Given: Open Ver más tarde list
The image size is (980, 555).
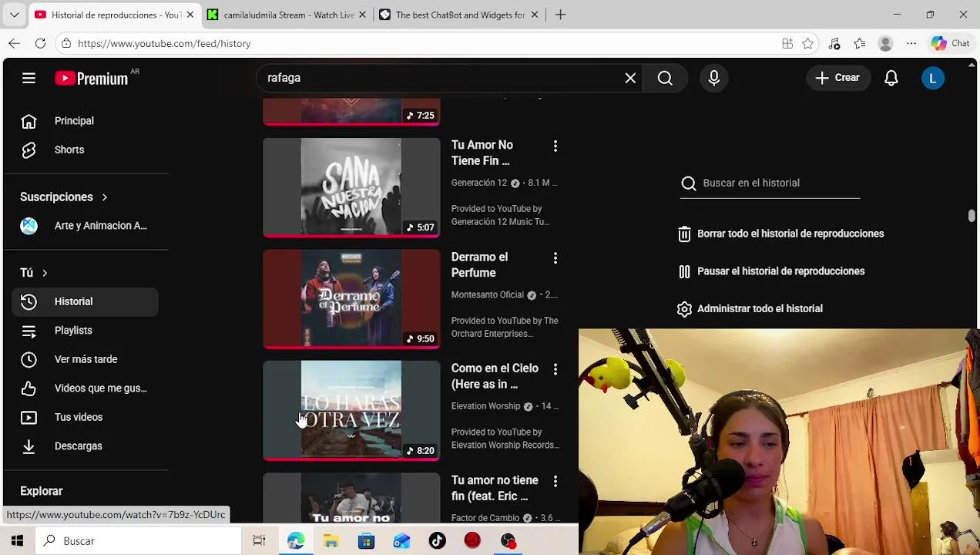Looking at the screenshot, I should tap(85, 359).
